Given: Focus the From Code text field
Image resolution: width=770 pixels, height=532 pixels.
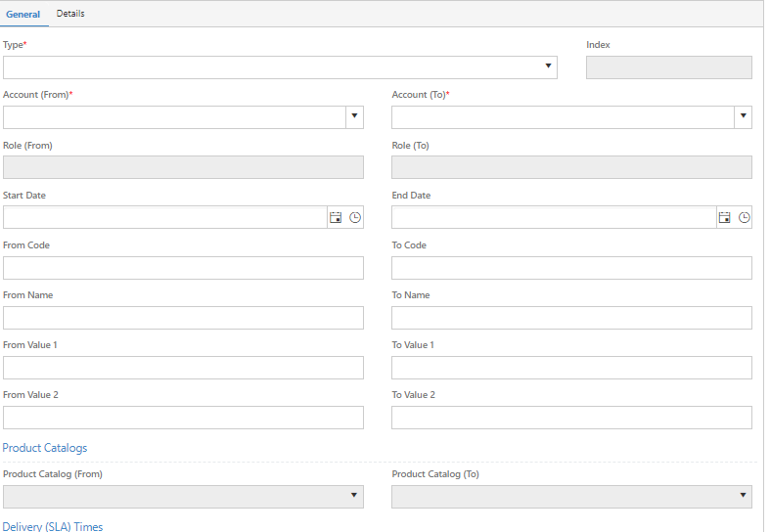Looking at the screenshot, I should pyautogui.click(x=183, y=268).
